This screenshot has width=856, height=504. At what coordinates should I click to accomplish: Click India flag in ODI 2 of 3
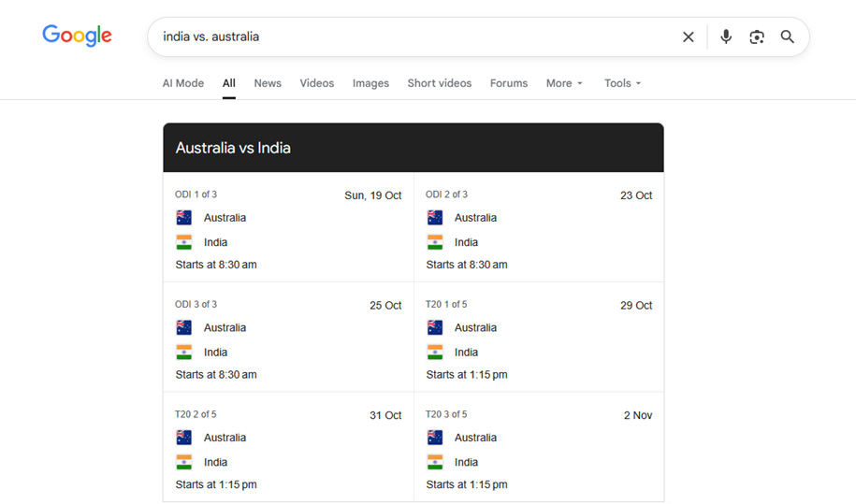pyautogui.click(x=435, y=242)
